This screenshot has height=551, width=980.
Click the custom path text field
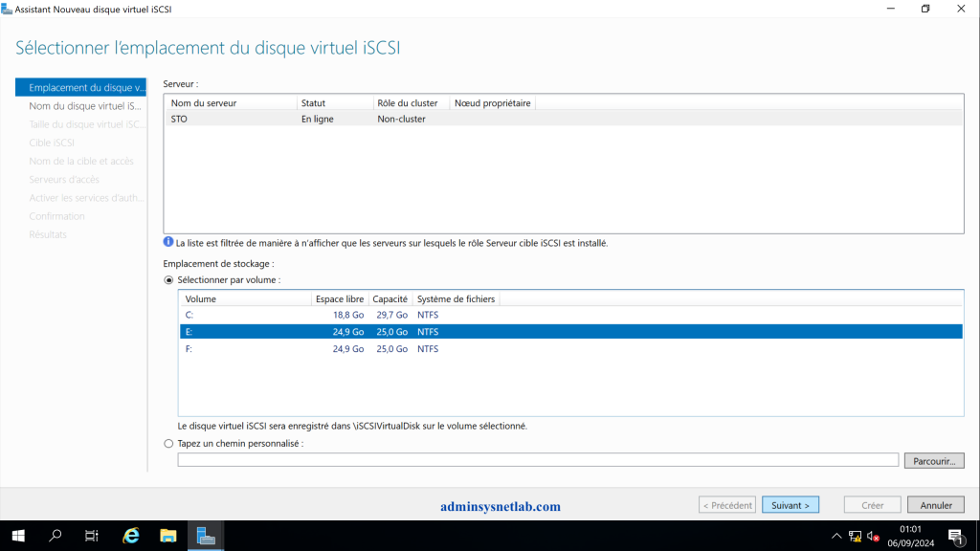(x=538, y=460)
